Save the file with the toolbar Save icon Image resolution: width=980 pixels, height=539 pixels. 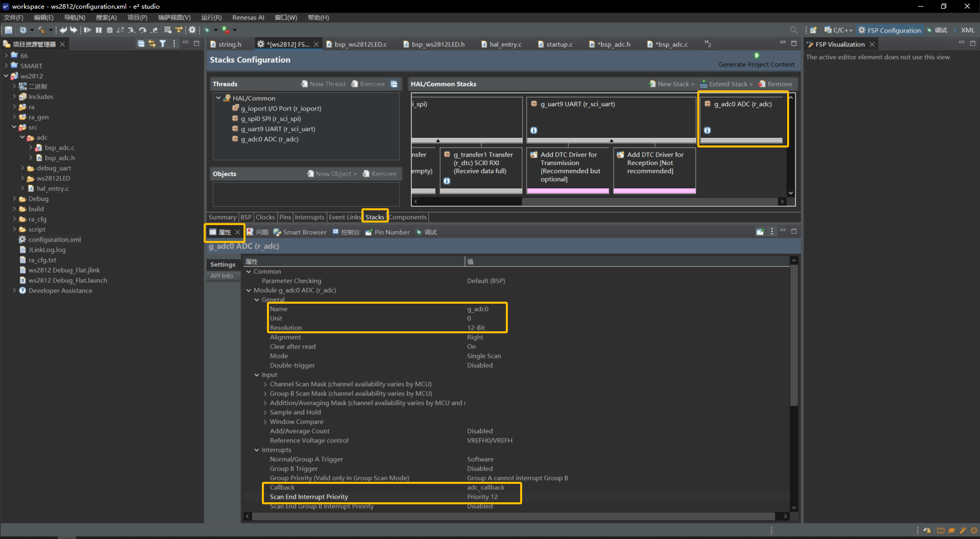click(9, 30)
